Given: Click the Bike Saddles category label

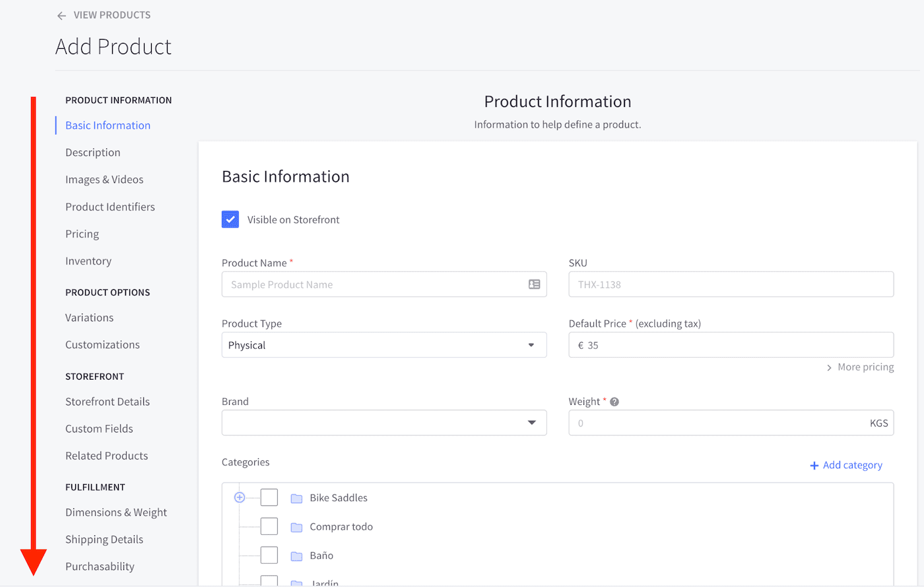Looking at the screenshot, I should coord(339,498).
